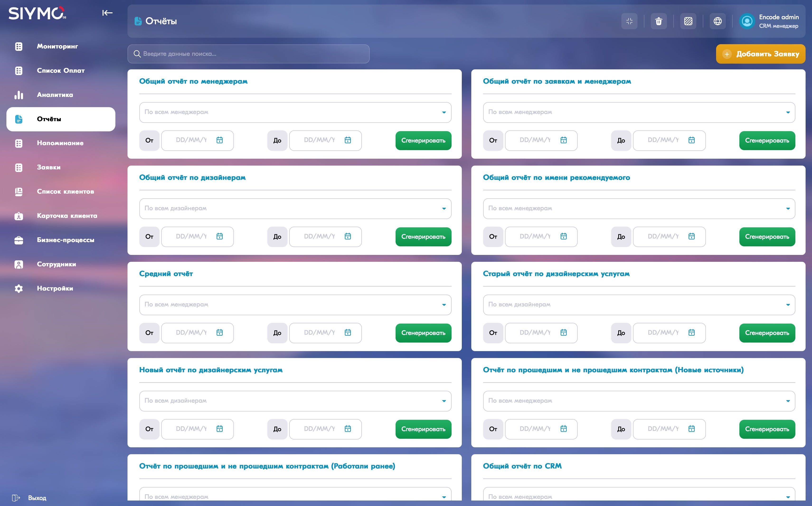The width and height of the screenshot is (812, 506).
Task: Open До calendar in Общий отчёт по имени рекомендуемого
Action: coord(692,236)
